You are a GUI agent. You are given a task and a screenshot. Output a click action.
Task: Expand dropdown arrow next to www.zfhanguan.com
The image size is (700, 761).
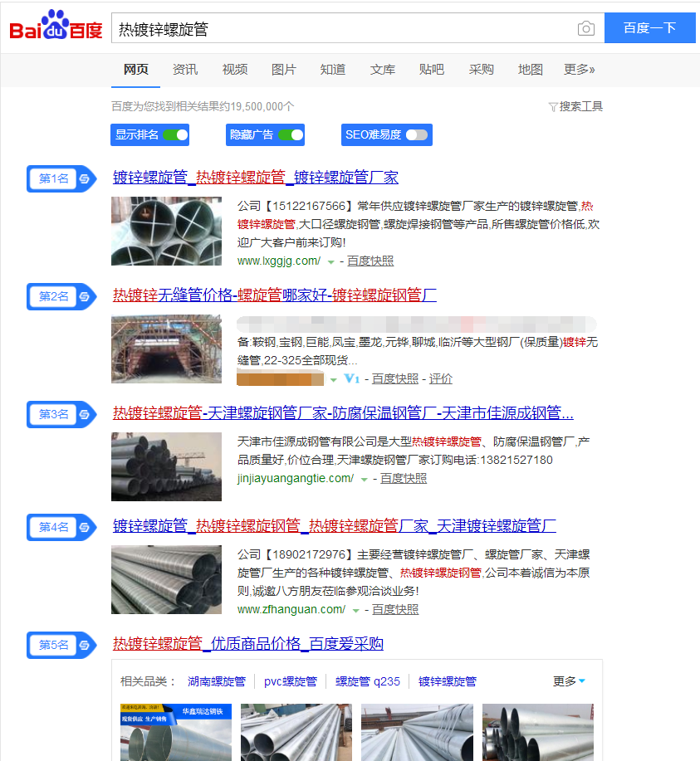click(355, 611)
